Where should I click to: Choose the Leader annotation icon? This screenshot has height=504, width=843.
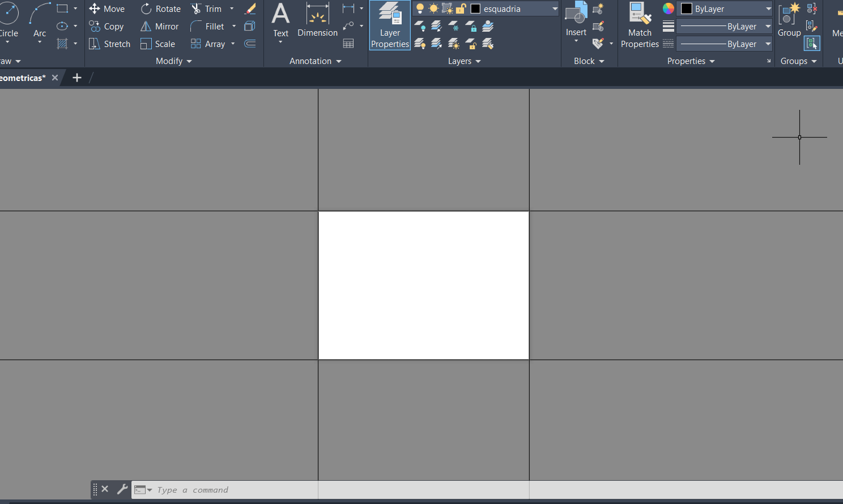pyautogui.click(x=348, y=26)
